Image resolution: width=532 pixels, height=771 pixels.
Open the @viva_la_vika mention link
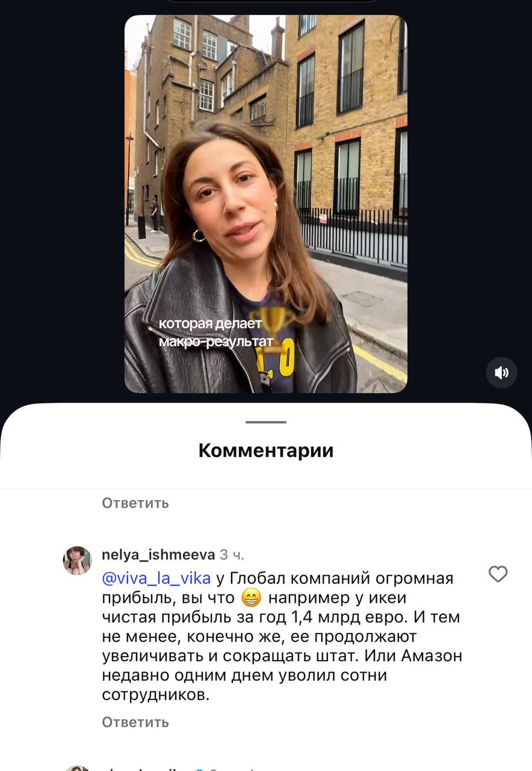(x=156, y=578)
